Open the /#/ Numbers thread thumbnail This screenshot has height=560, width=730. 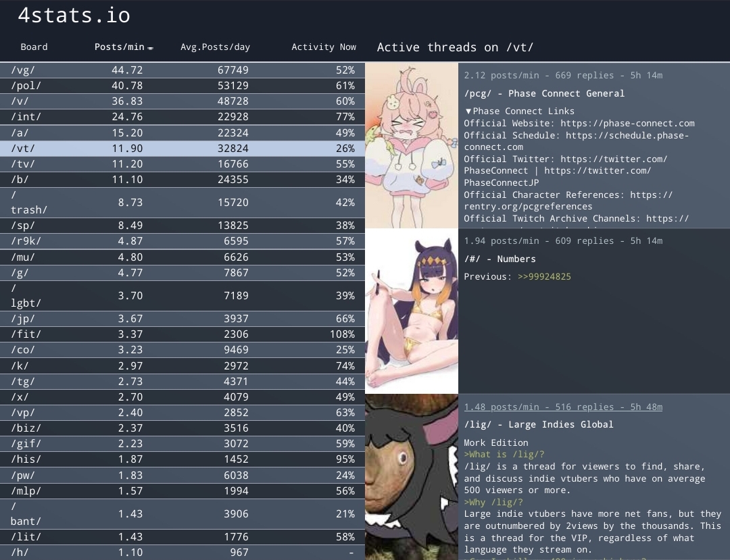click(x=412, y=311)
